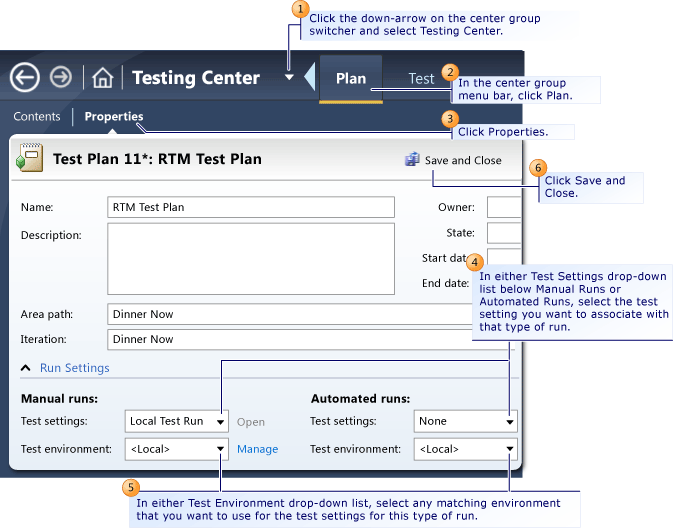The image size is (675, 528).
Task: Open Automated runs Test settings dropdown
Action: [x=465, y=421]
